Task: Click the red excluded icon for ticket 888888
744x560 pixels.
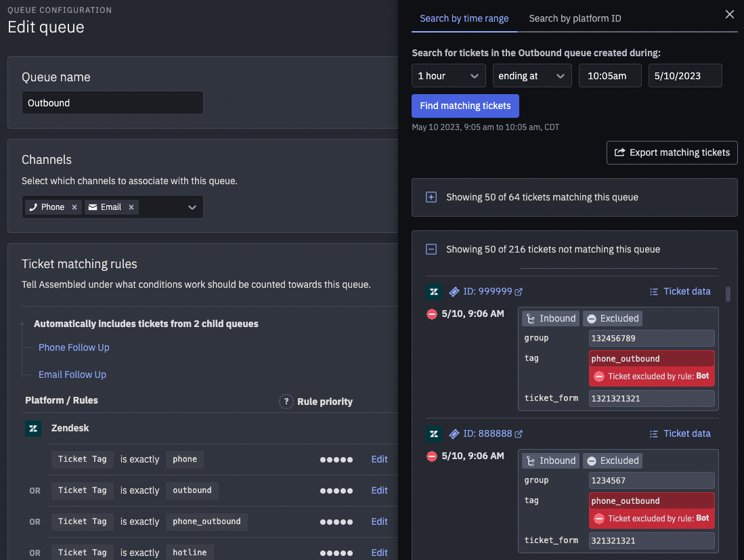Action: [431, 456]
